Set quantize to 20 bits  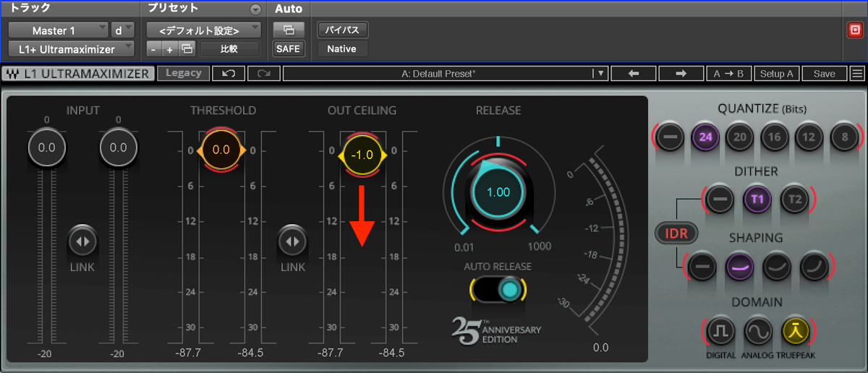(x=739, y=137)
